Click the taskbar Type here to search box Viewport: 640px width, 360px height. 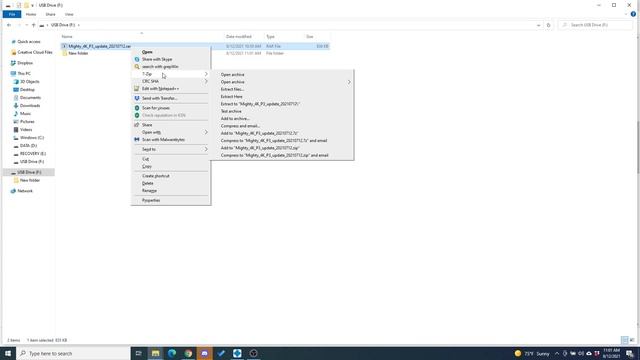click(x=73, y=353)
